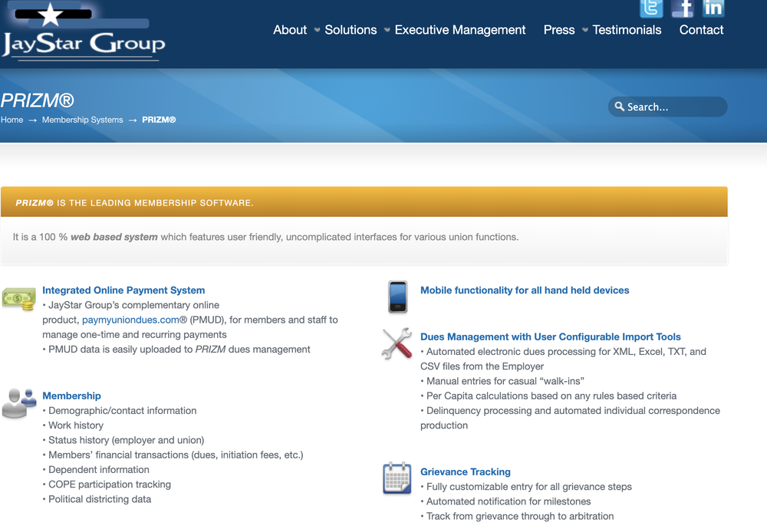Viewport: 767px width, 532px height.
Task: Go to Executive Management page
Action: (x=459, y=30)
